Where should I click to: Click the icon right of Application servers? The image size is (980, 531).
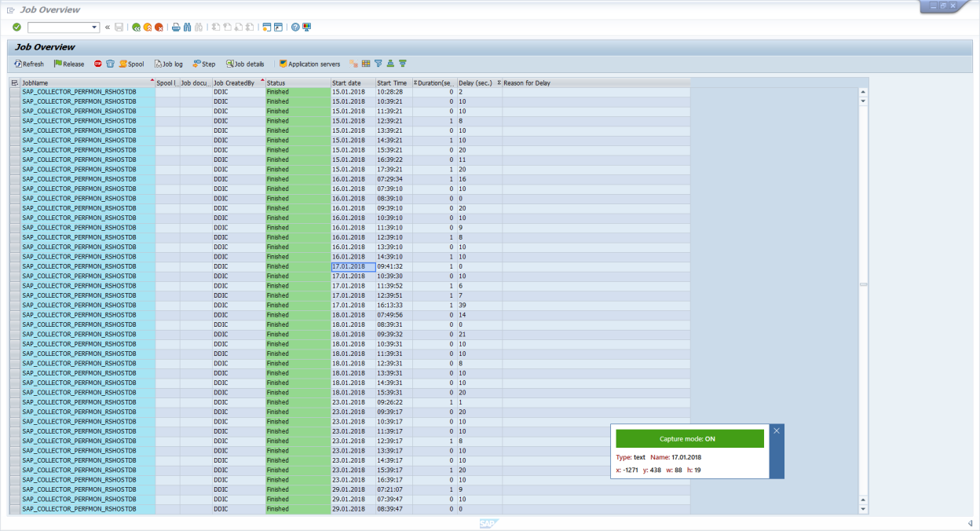(354, 64)
